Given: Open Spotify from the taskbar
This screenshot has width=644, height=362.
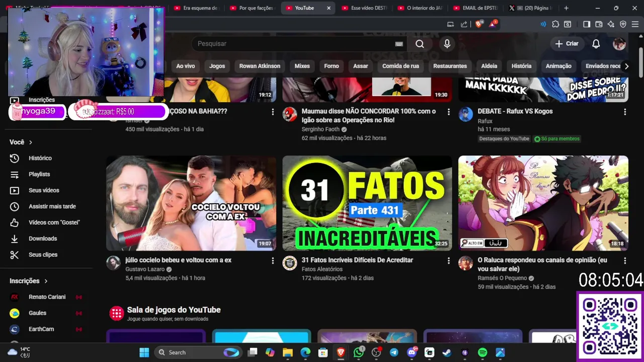Looking at the screenshot, I should tap(482, 352).
